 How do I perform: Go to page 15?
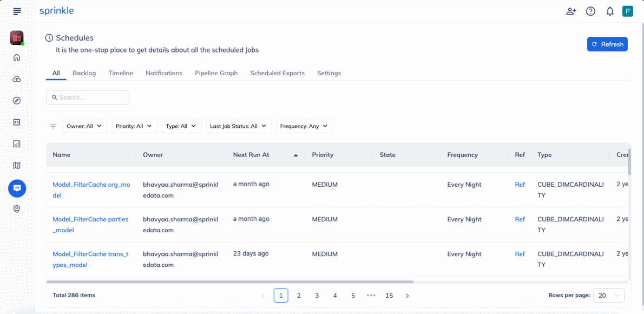(389, 296)
